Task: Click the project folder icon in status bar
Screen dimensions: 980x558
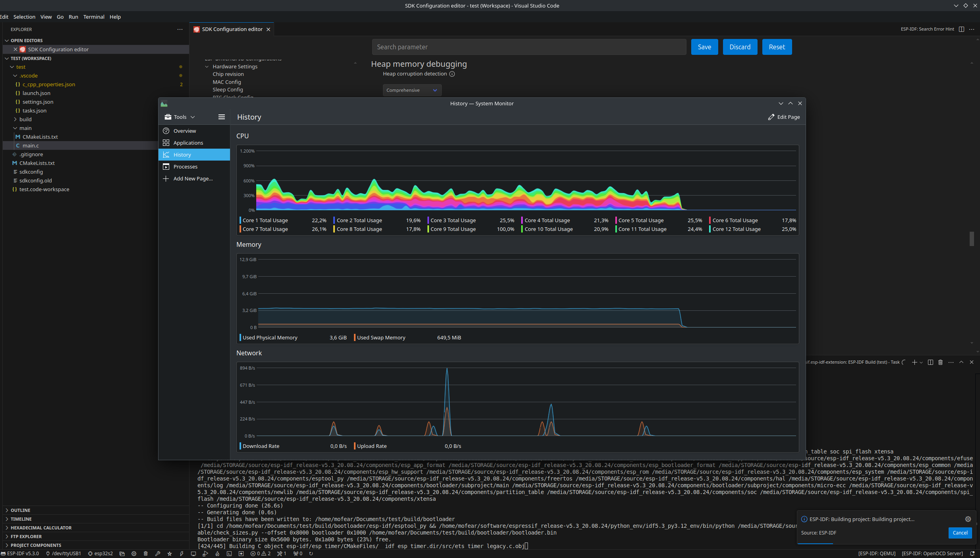Action: tap(122, 553)
